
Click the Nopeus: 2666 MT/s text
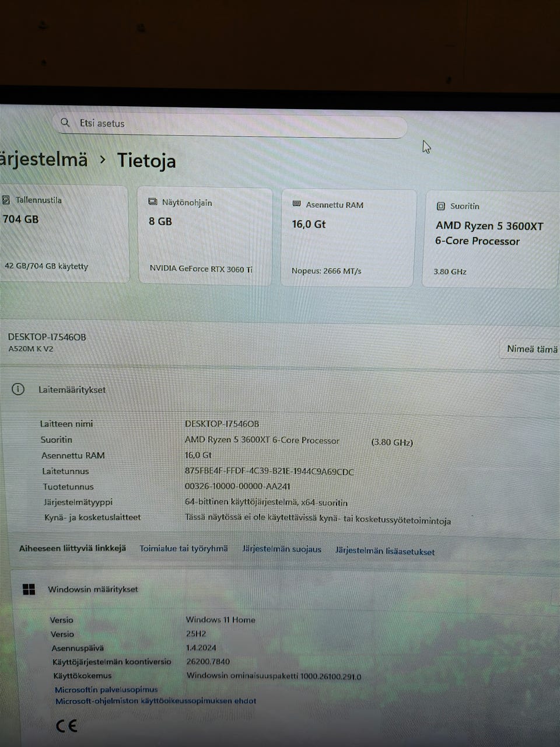(x=327, y=271)
